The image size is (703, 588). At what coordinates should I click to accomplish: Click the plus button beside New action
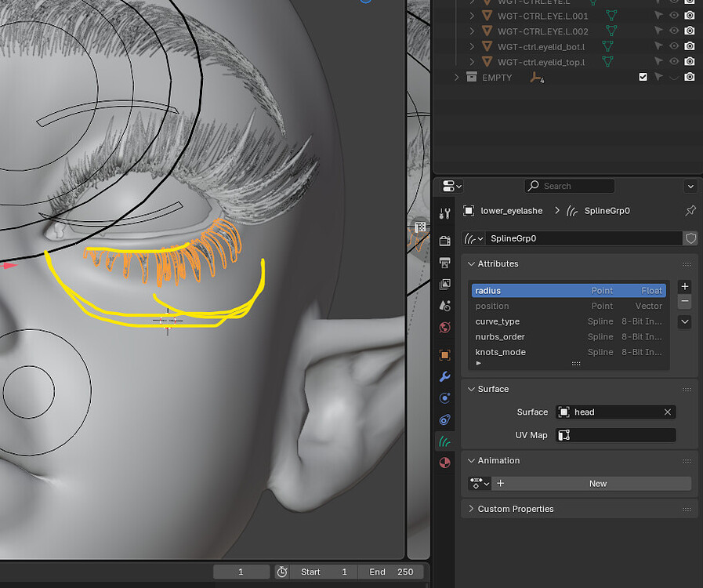pos(500,484)
